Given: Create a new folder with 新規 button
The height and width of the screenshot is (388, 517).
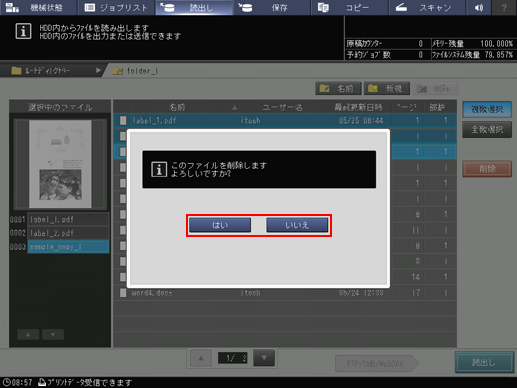Looking at the screenshot, I should pos(387,89).
